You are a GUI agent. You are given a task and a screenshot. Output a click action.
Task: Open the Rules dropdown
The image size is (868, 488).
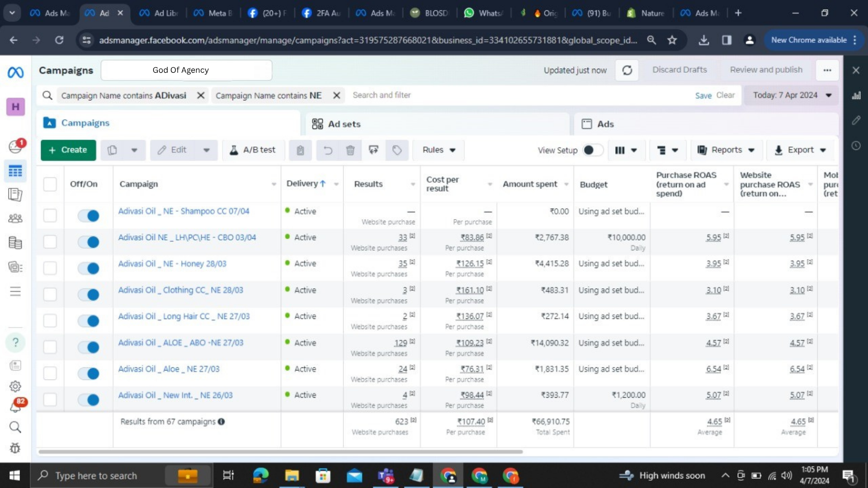point(439,150)
